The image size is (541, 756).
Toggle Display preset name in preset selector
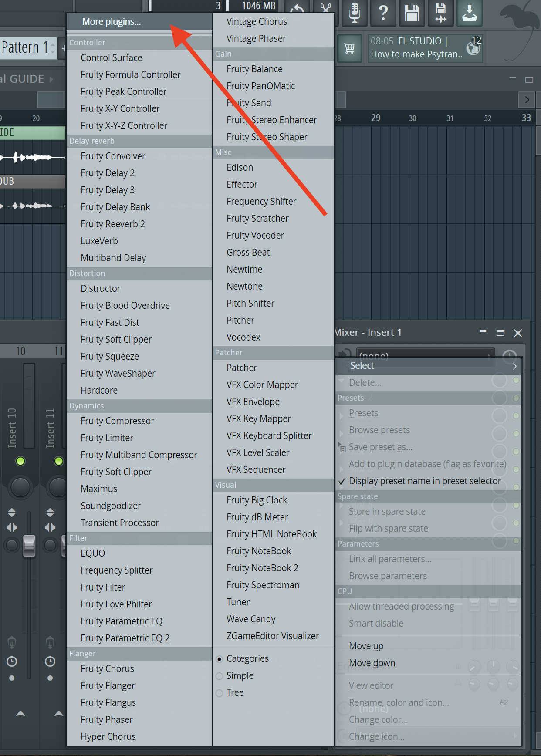pos(425,481)
